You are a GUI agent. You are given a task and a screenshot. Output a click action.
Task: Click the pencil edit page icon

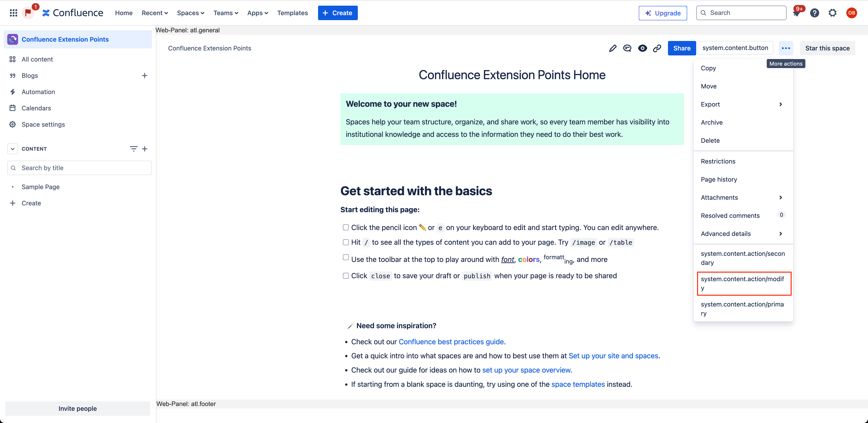[x=613, y=48]
